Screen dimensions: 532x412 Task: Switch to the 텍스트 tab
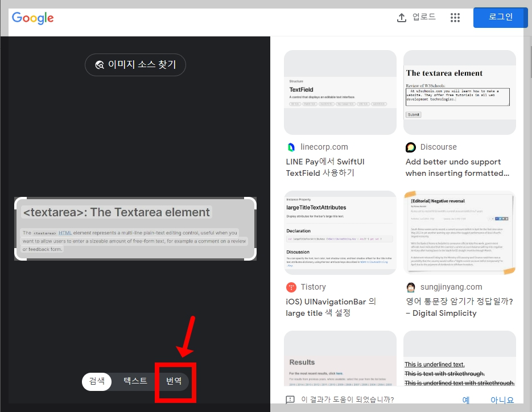135,381
